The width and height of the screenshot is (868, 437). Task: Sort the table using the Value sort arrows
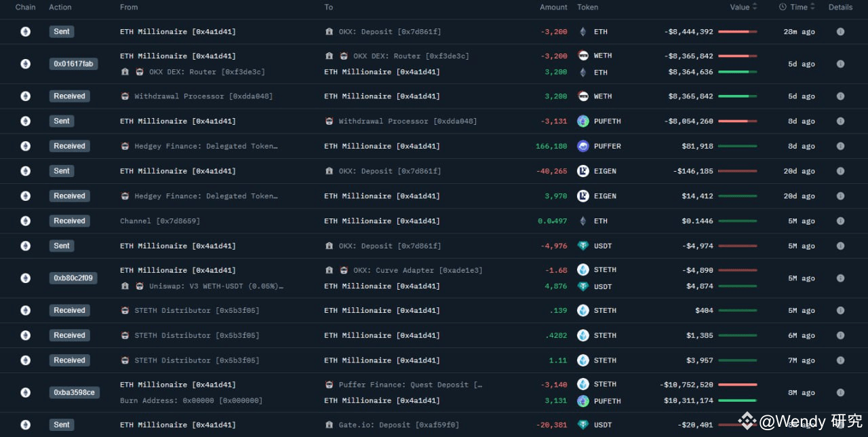pyautogui.click(x=754, y=7)
